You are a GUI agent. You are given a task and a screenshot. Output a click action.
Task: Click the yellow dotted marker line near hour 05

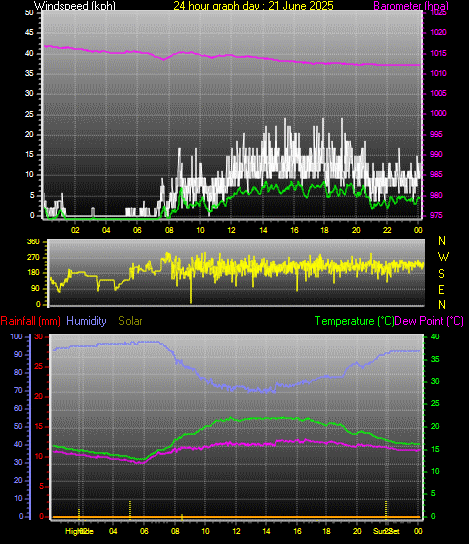tap(130, 510)
